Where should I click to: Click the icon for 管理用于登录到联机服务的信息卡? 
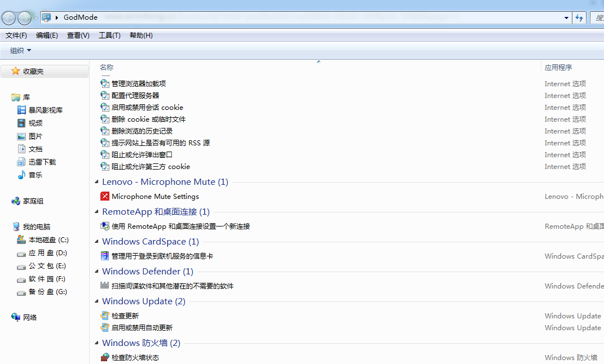pos(105,256)
